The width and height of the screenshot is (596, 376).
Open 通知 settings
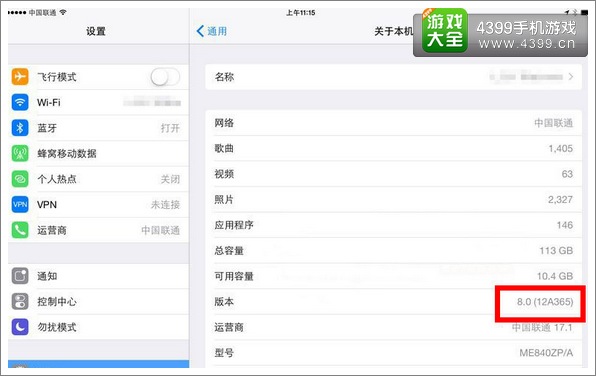(98, 276)
